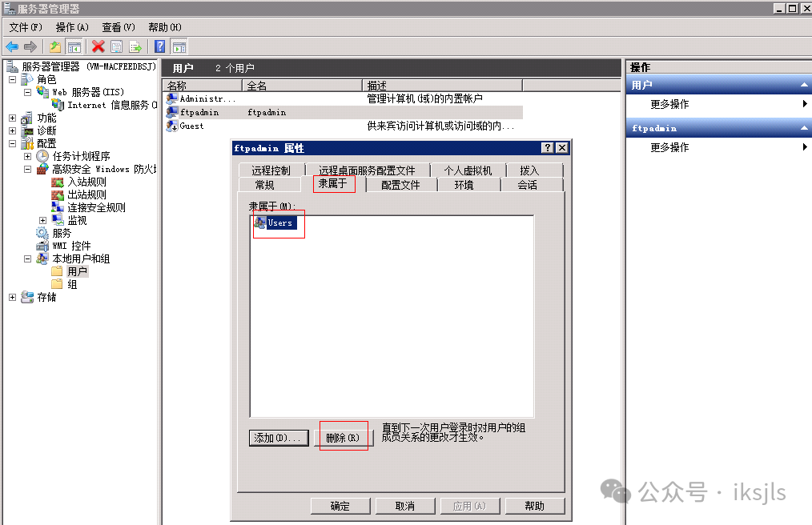Collapse the 角色 tree node
Screen dimensions: 812x525
click(x=13, y=80)
